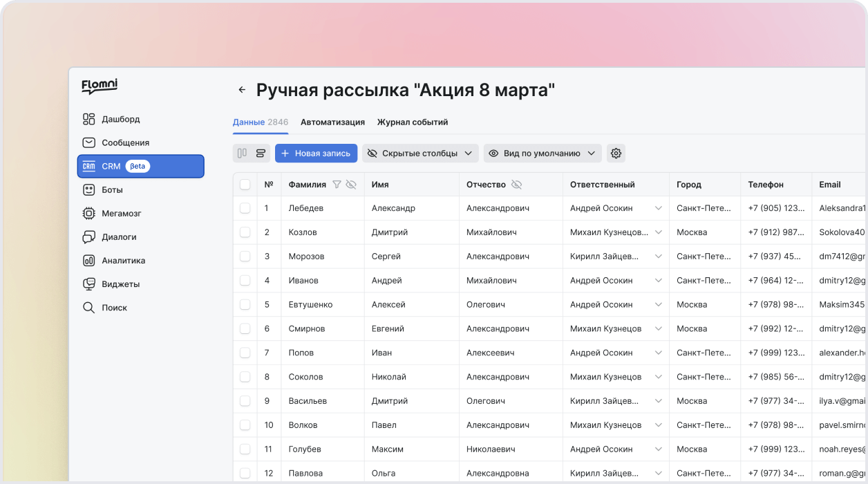Open the Вид по умолчанию dropdown

(x=542, y=153)
